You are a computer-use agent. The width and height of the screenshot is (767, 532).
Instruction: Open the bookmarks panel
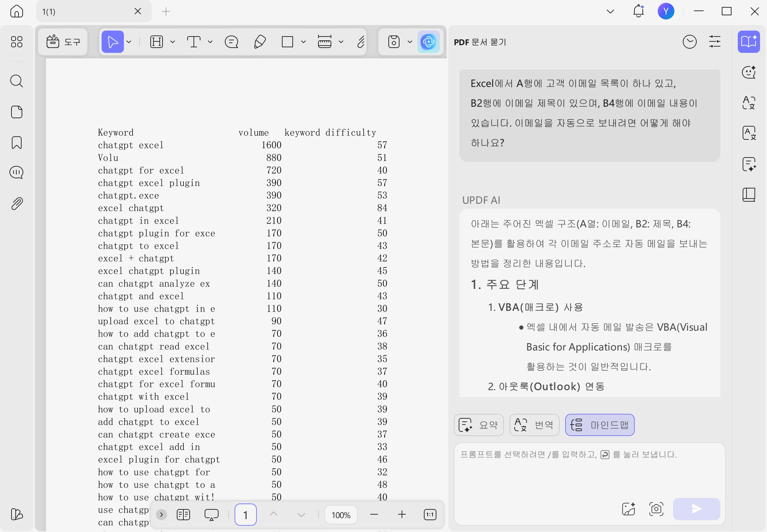coord(17,143)
